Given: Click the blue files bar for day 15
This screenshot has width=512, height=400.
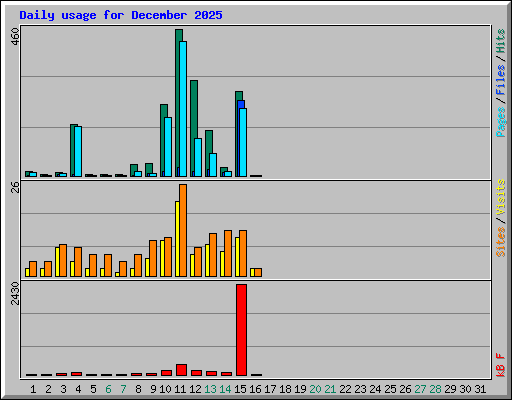Looking at the screenshot, I should click(242, 104).
